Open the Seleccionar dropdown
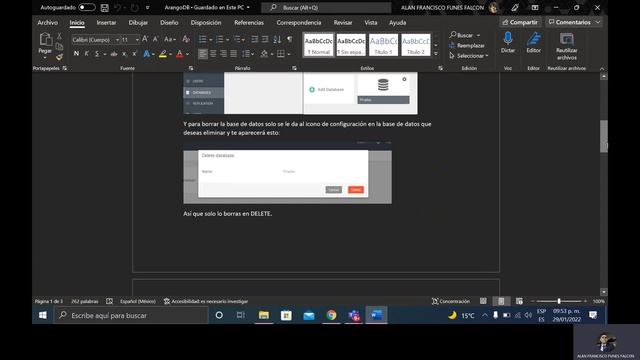 tap(469, 56)
